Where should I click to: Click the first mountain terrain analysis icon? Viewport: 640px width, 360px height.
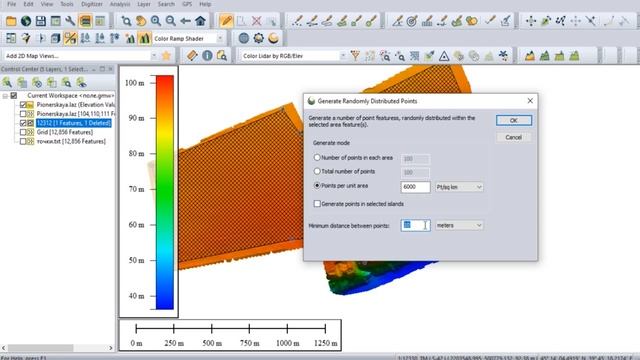click(x=530, y=56)
